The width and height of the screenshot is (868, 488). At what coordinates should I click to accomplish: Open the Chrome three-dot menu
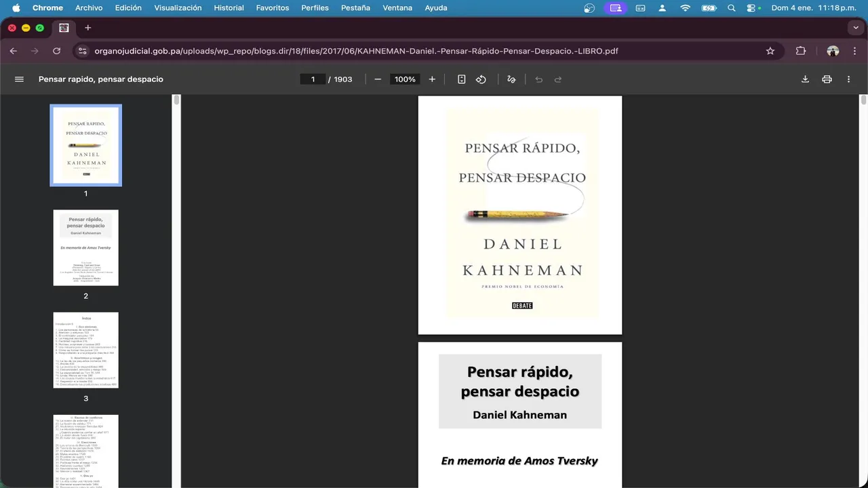pyautogui.click(x=854, y=51)
